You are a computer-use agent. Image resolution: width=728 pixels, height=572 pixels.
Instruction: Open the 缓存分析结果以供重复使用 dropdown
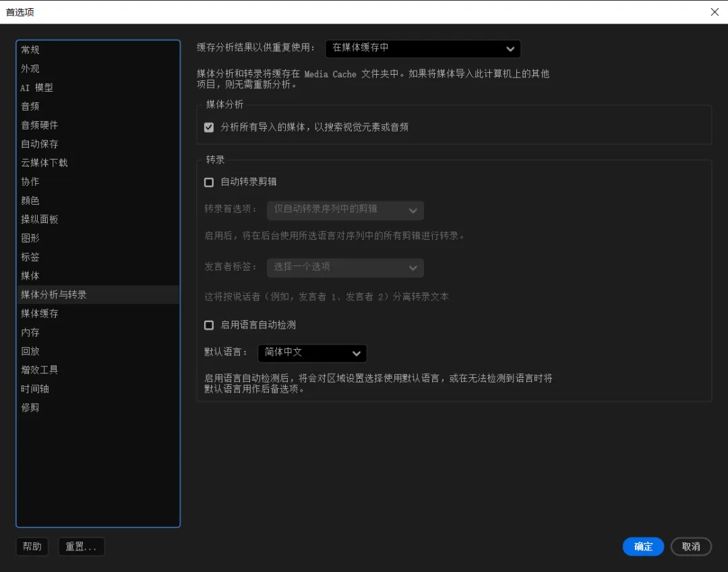[x=423, y=49]
